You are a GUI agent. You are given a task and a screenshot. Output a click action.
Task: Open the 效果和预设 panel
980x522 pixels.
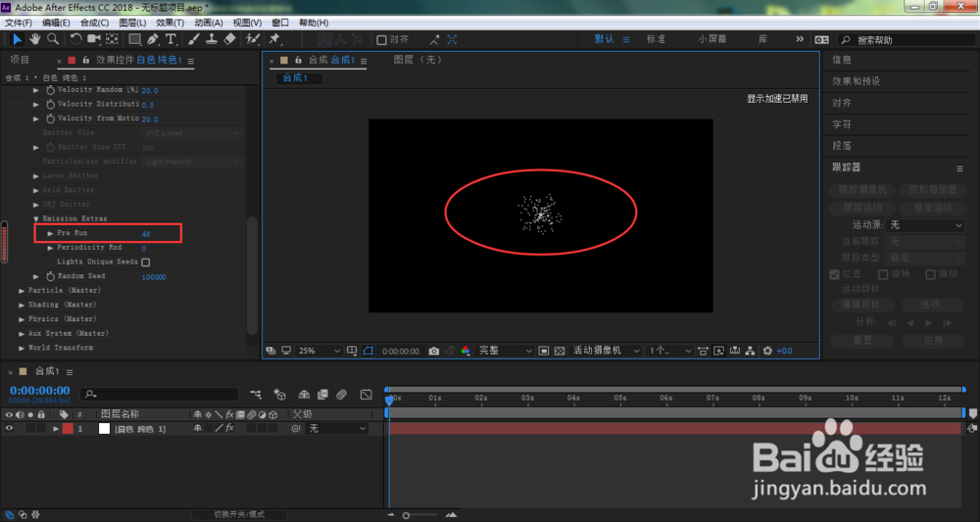[857, 81]
